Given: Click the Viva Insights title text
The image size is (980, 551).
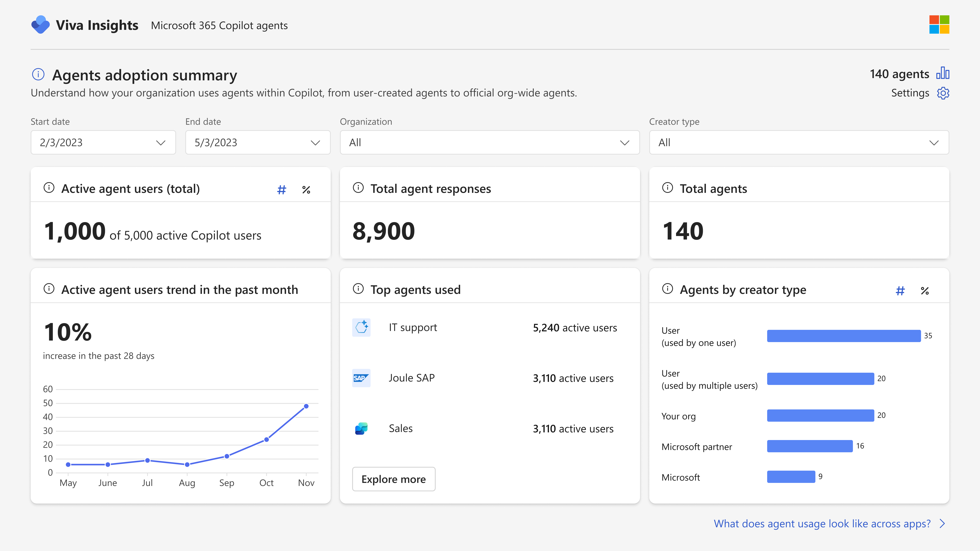Looking at the screenshot, I should tap(97, 25).
